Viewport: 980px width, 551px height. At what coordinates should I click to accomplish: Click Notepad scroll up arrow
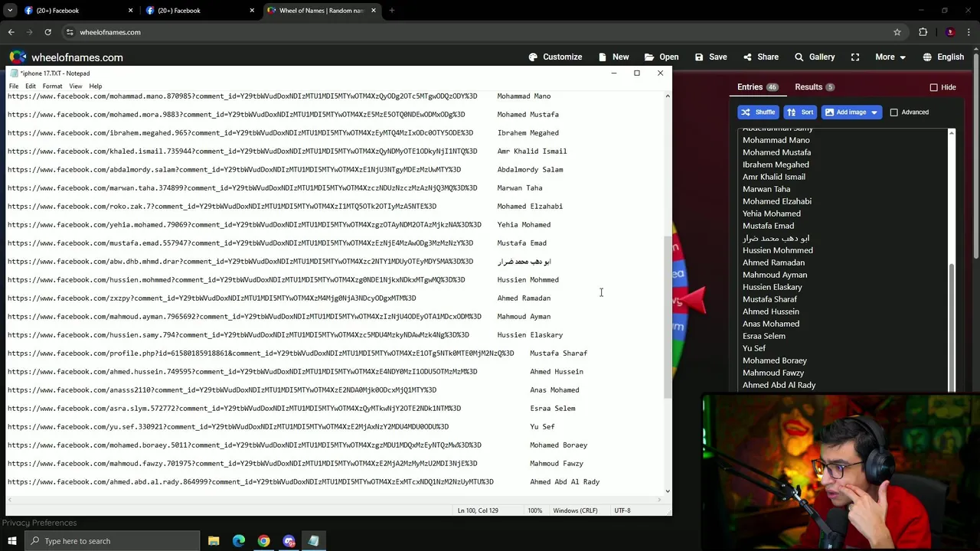click(668, 96)
